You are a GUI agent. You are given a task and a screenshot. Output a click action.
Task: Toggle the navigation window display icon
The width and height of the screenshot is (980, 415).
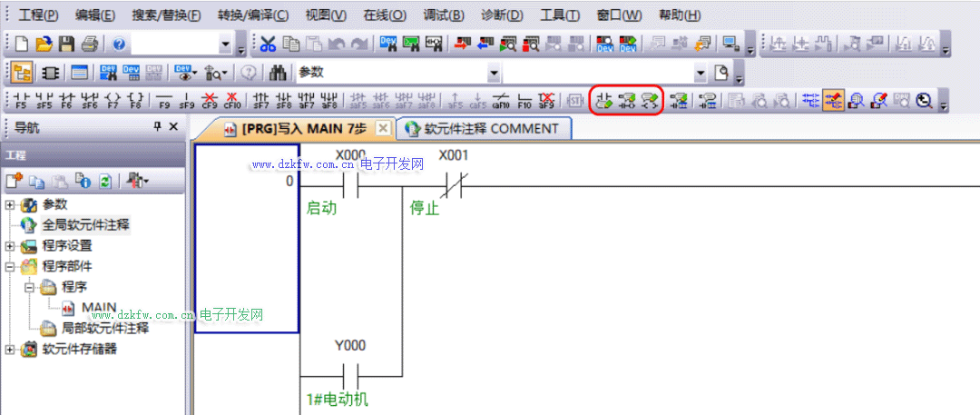coord(23,73)
